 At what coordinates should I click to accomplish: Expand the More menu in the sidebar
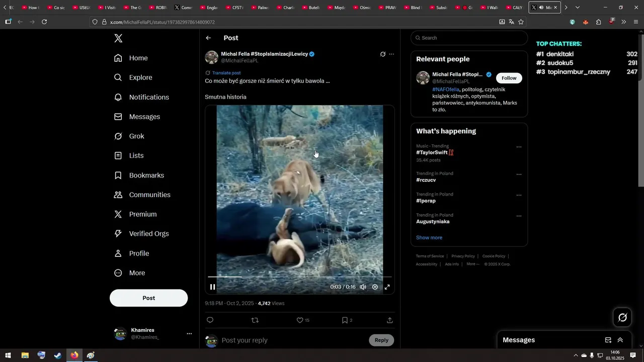pos(129,273)
